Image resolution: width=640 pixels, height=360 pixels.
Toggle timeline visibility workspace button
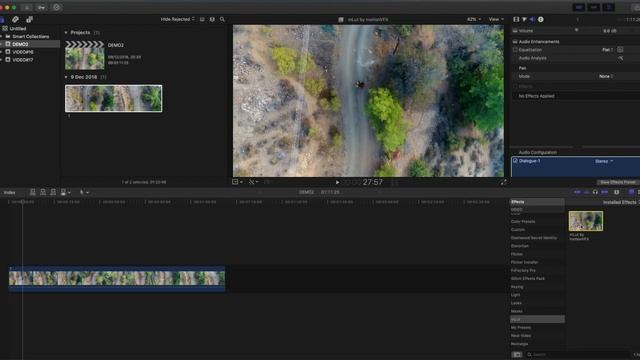click(x=594, y=7)
